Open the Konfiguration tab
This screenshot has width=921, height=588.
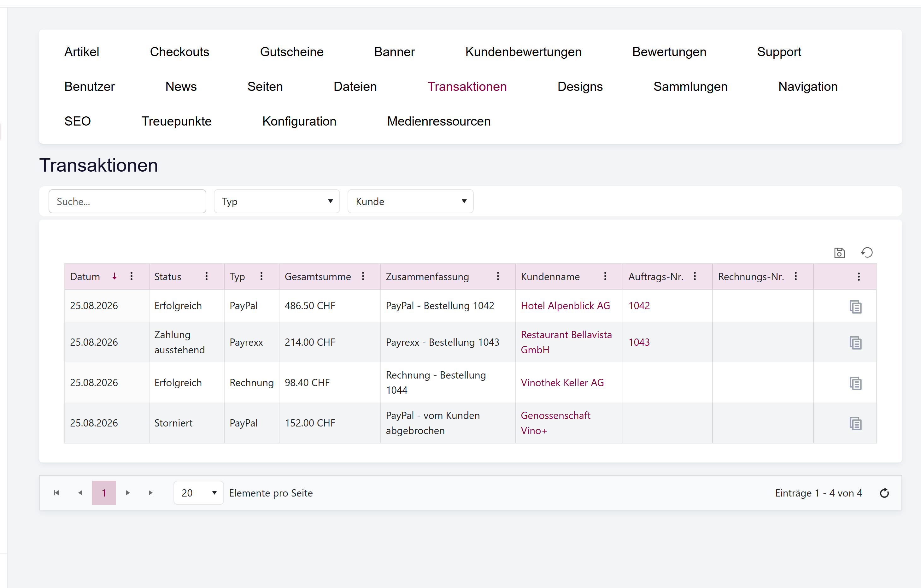click(x=299, y=121)
